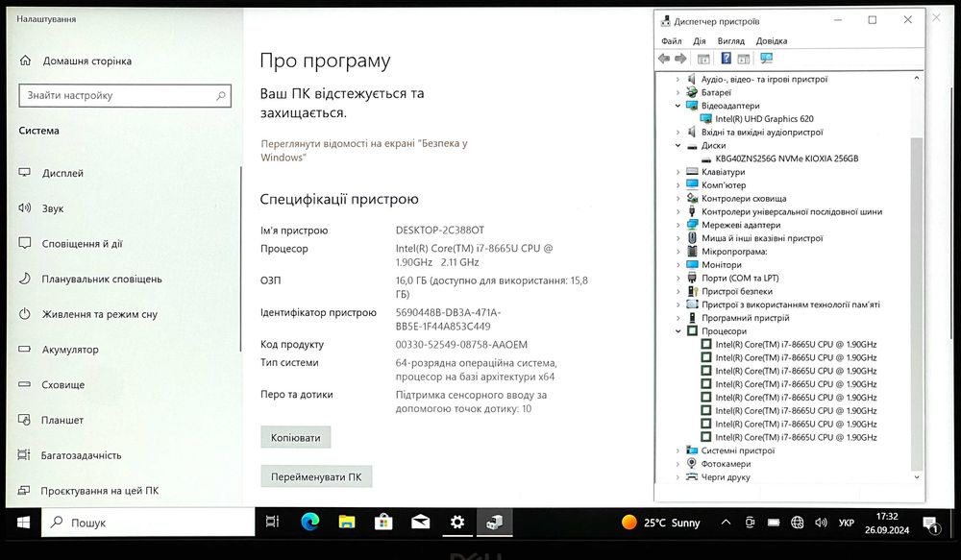This screenshot has width=961, height=560.
Task: Click device name DESKTOP-2C388OT
Action: 439,231
